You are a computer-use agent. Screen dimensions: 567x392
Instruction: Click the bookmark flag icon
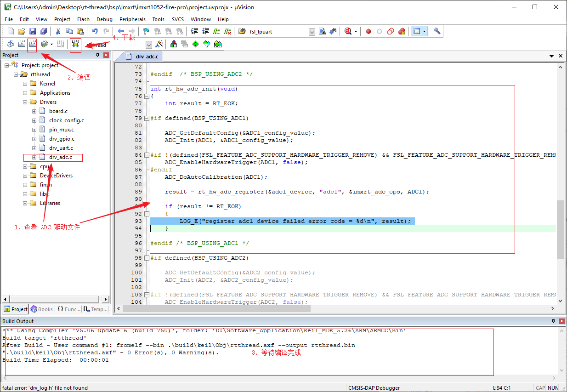pyautogui.click(x=146, y=31)
